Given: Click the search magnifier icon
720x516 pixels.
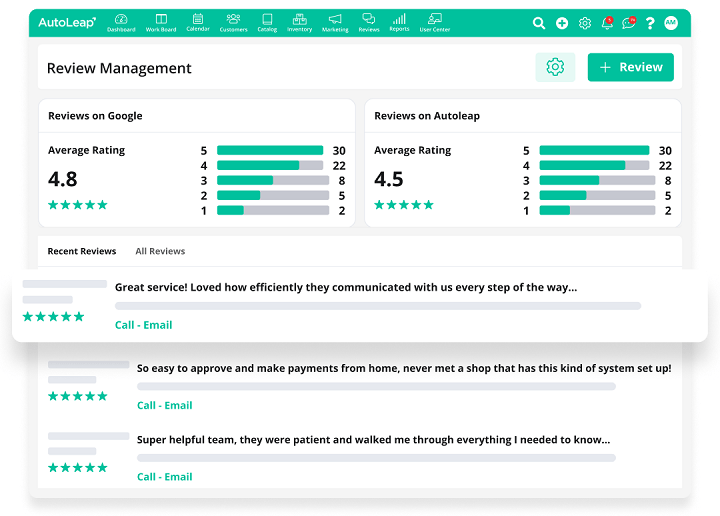Looking at the screenshot, I should click(539, 23).
